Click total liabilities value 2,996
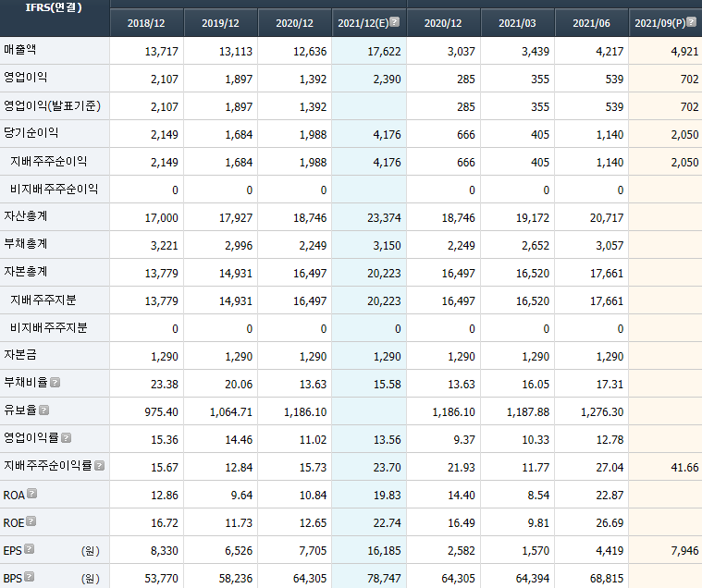 coord(239,246)
